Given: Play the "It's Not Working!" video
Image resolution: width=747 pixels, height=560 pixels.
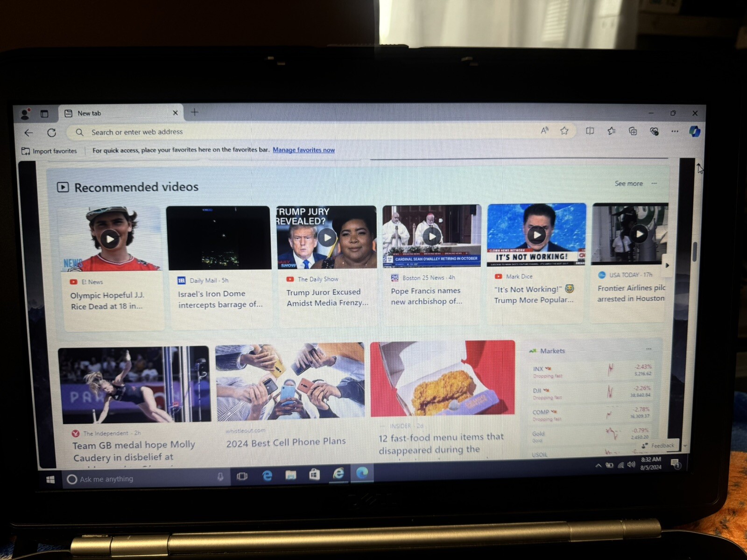Looking at the screenshot, I should click(536, 235).
